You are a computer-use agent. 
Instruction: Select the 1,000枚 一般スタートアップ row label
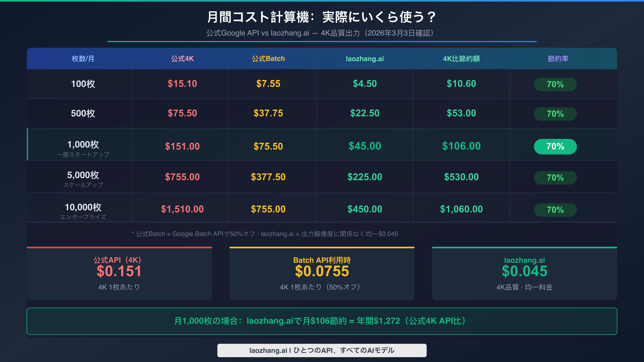point(83,147)
